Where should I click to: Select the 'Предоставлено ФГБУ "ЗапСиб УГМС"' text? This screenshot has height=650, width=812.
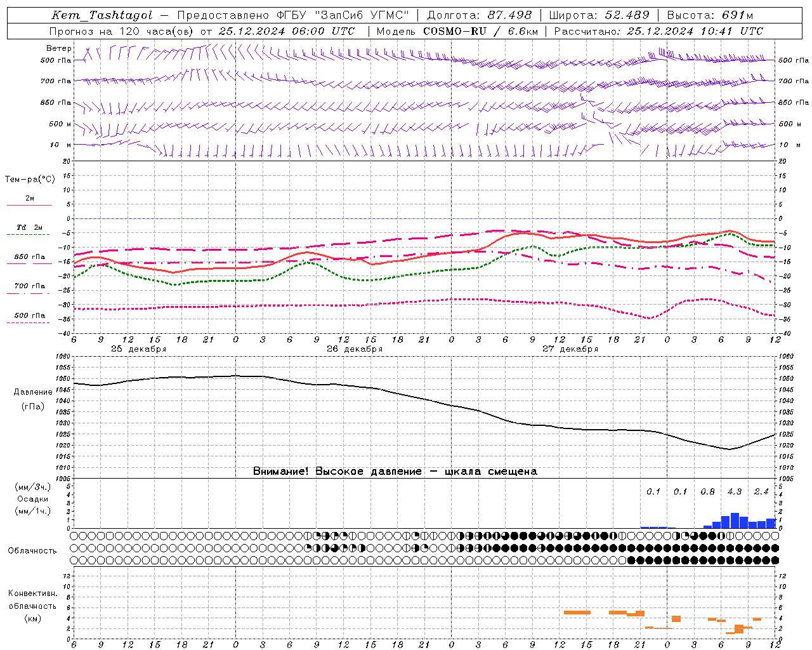[x=294, y=15]
